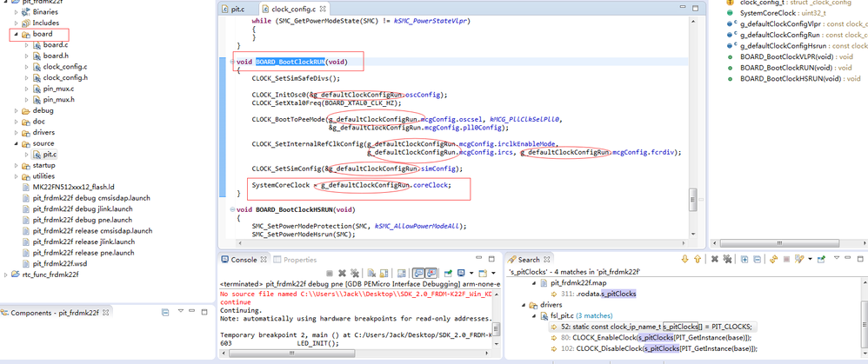Switch to the Properties tab
This screenshot has height=364, width=868.
[296, 260]
